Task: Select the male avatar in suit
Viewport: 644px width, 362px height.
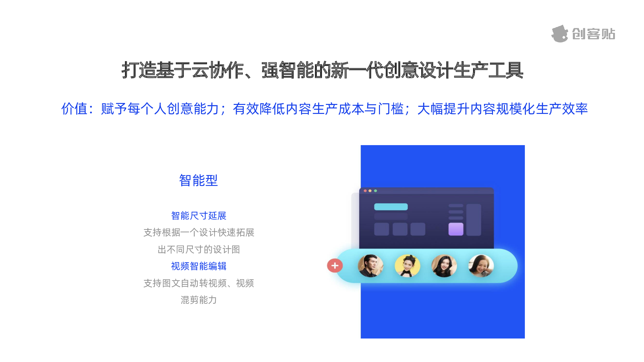Action: click(x=371, y=266)
